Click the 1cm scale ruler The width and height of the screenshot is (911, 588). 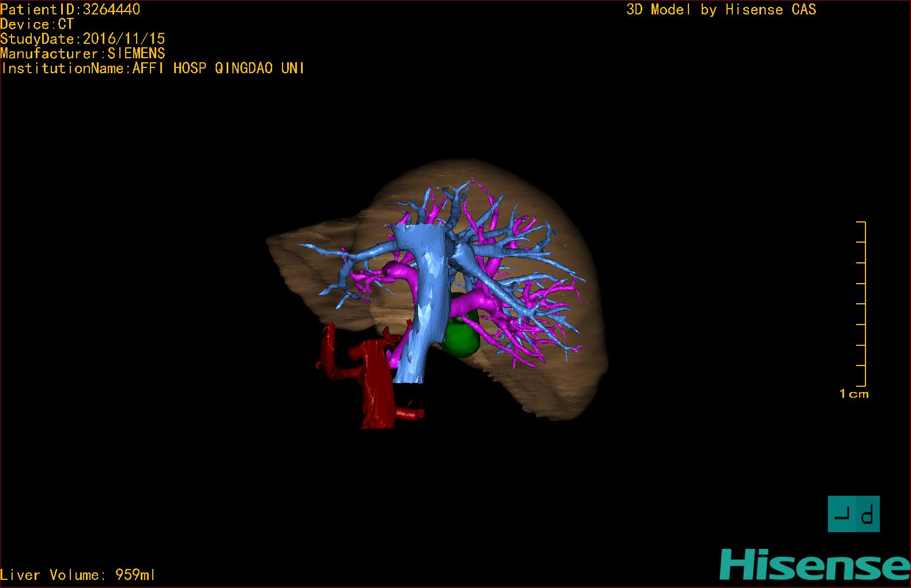click(861, 304)
